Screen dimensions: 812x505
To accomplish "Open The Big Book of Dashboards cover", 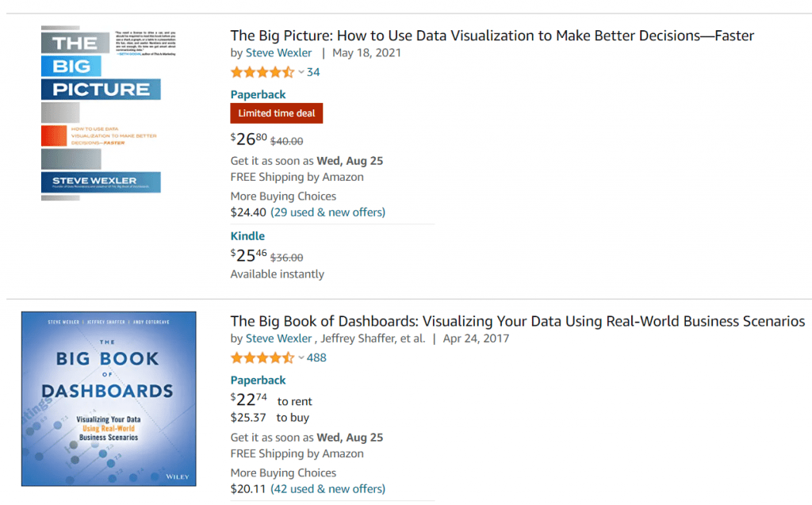I will (109, 399).
